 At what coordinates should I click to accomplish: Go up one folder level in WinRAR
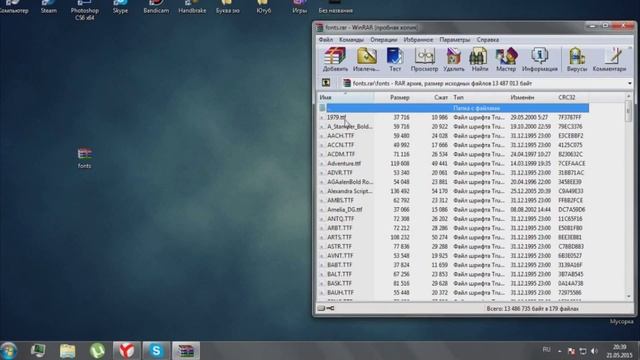[326, 83]
